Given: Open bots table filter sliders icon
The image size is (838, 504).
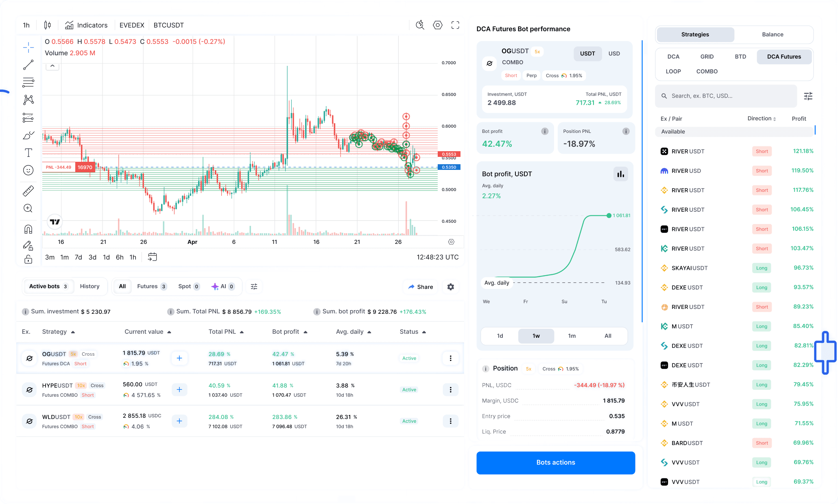Looking at the screenshot, I should pos(254,287).
